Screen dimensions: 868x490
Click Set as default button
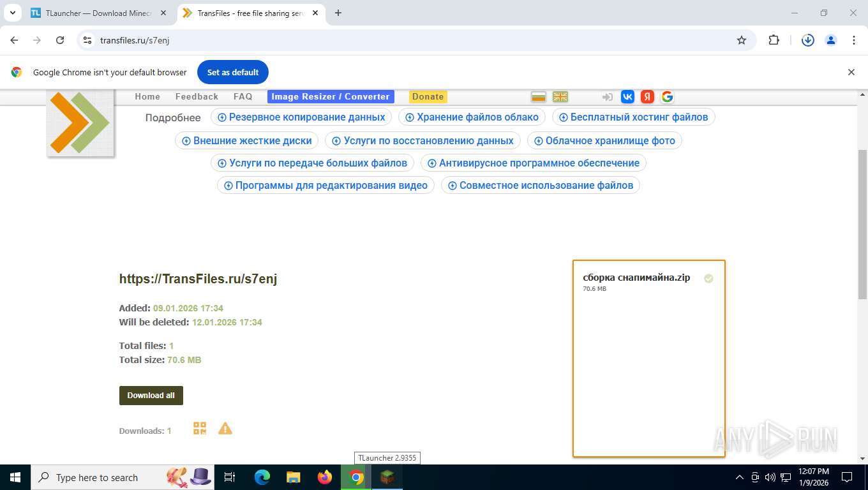(233, 72)
